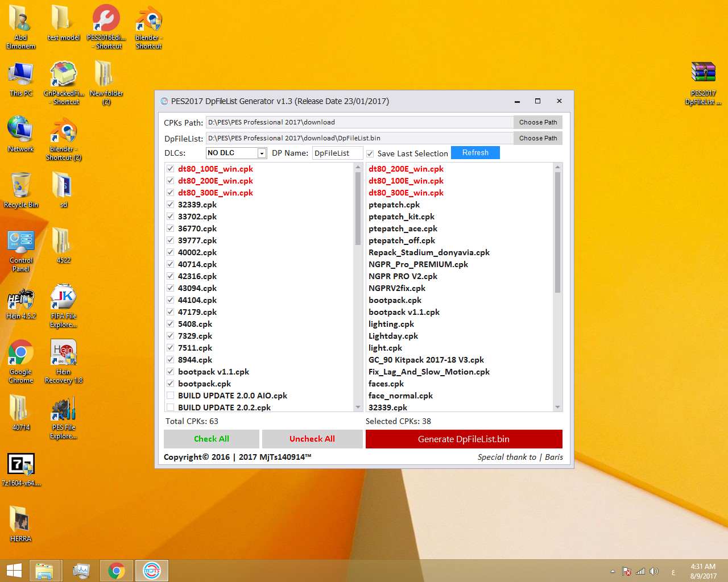
Task: Check the BUILD UPDATE 2.0.2.cpk checkbox
Action: [170, 408]
